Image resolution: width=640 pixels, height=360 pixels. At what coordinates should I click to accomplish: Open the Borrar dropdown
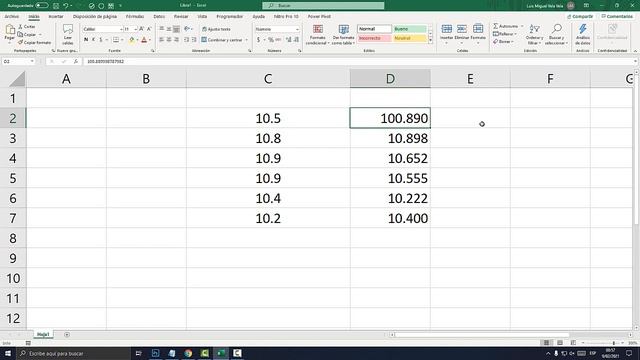[504, 42]
